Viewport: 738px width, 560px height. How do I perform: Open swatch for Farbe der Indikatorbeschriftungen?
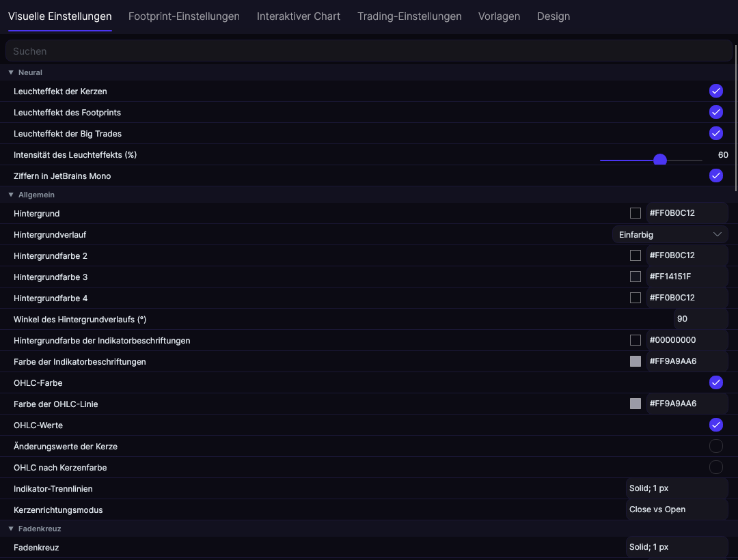click(635, 361)
